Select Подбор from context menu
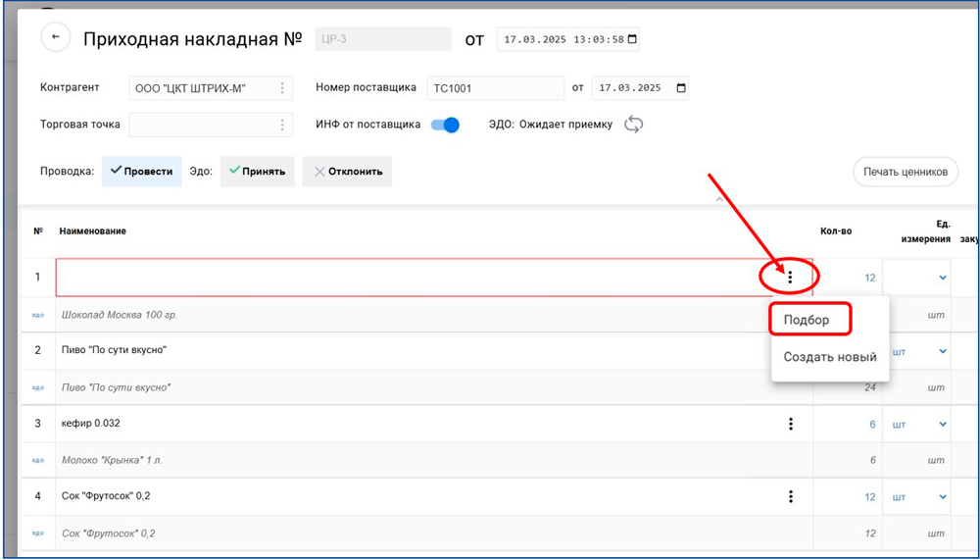This screenshot has width=980, height=560. (807, 320)
